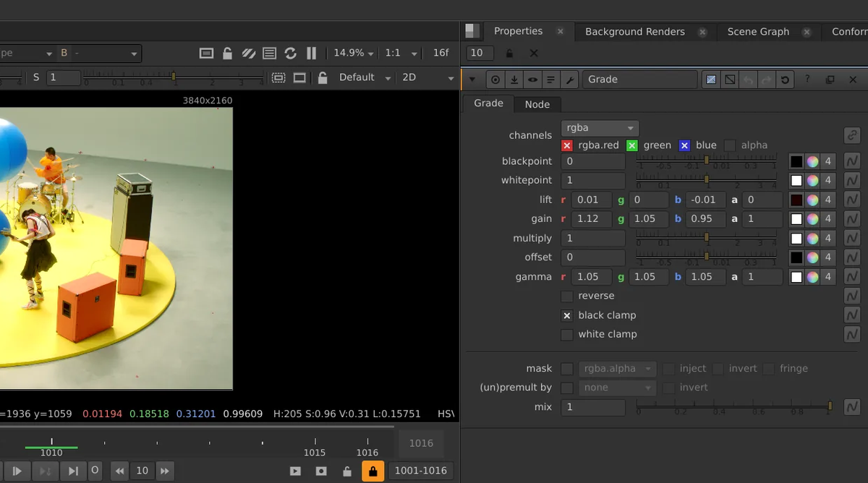868x483 pixels.
Task: Enable the white clamp checkbox
Action: (x=567, y=335)
